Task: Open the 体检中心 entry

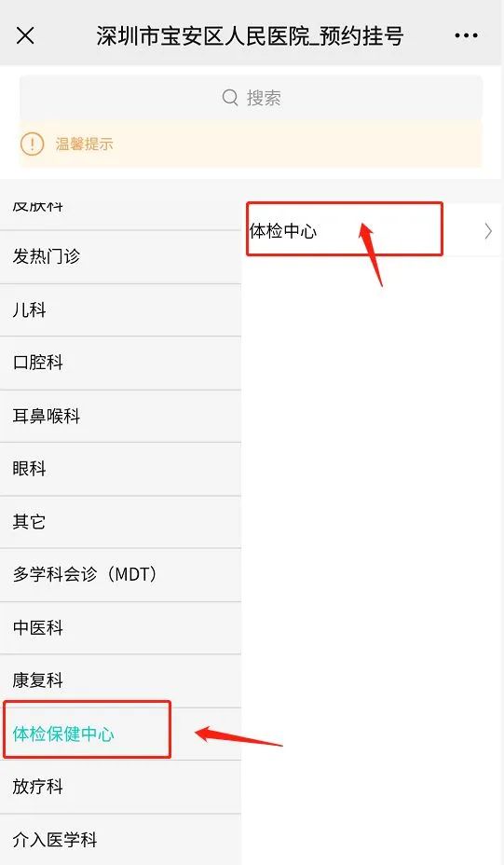Action: (x=373, y=230)
